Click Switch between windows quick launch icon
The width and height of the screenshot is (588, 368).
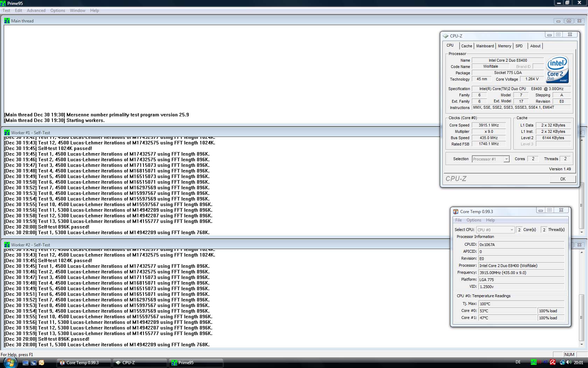(34, 363)
